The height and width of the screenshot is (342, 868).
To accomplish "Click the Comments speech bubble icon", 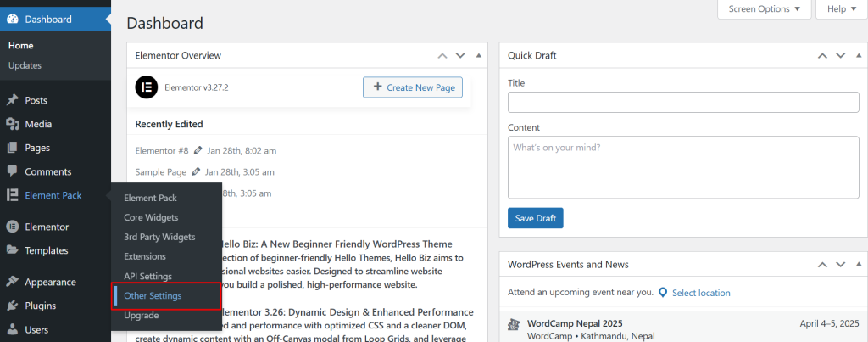I will (13, 171).
